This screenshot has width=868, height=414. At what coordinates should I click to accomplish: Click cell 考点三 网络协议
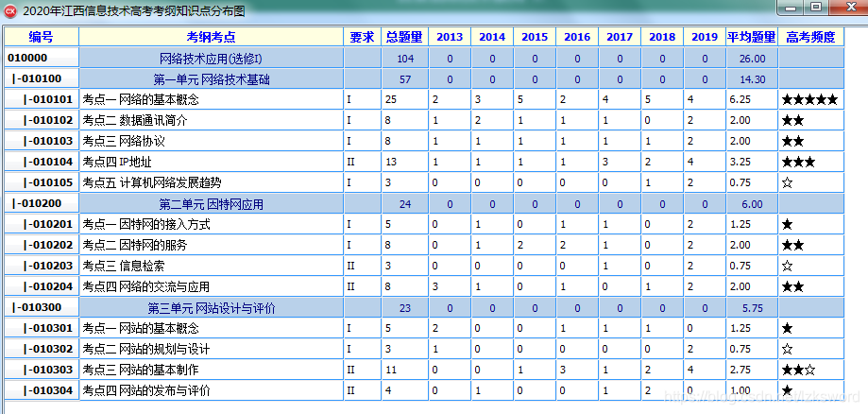click(211, 142)
